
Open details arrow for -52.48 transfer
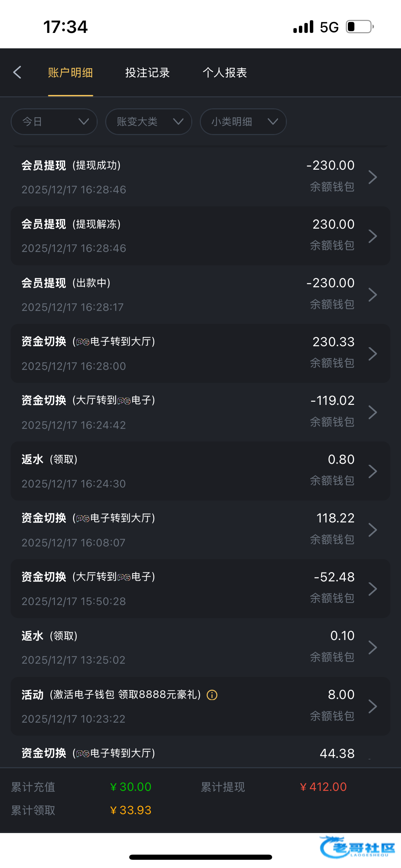(373, 589)
